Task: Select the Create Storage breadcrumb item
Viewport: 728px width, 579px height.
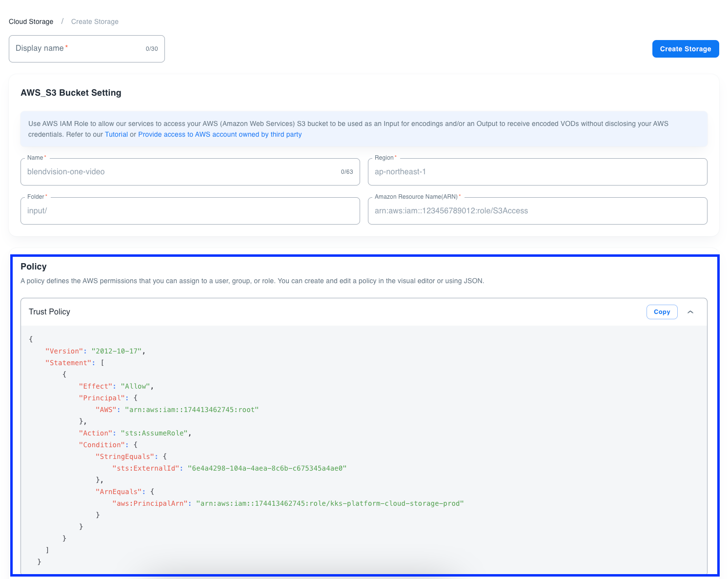Action: 95,21
